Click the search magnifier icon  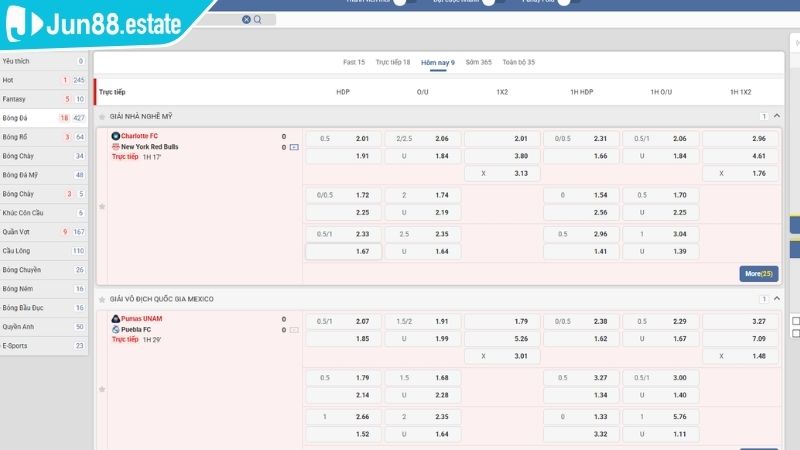pyautogui.click(x=257, y=19)
